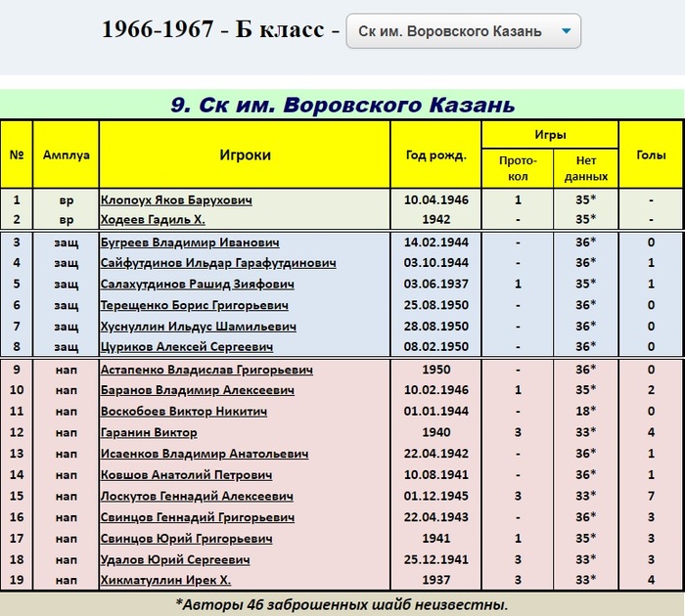Click games value 18* for Воскобоев
The width and height of the screenshot is (685, 616).
pyautogui.click(x=586, y=412)
